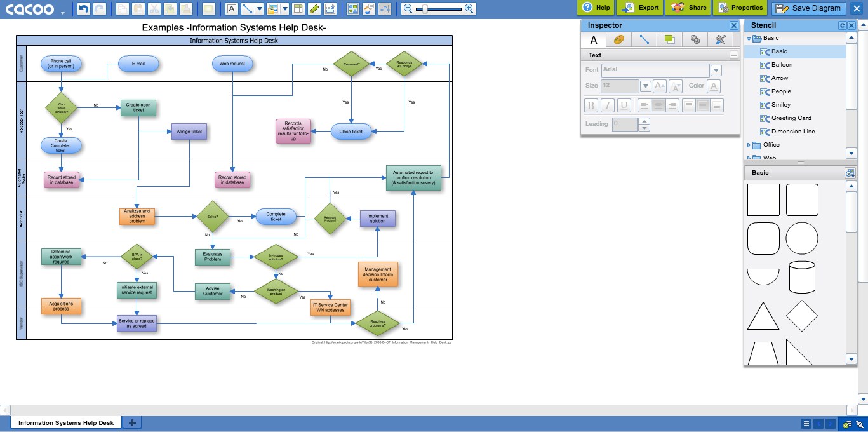Expand the Office stencil folder
This screenshot has height=432, width=868.
[749, 145]
